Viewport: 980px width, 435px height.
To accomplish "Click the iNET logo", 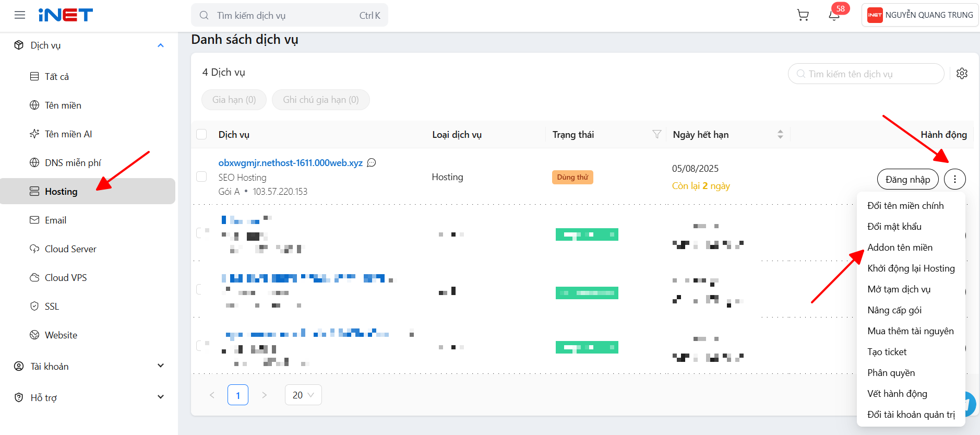I will [66, 15].
